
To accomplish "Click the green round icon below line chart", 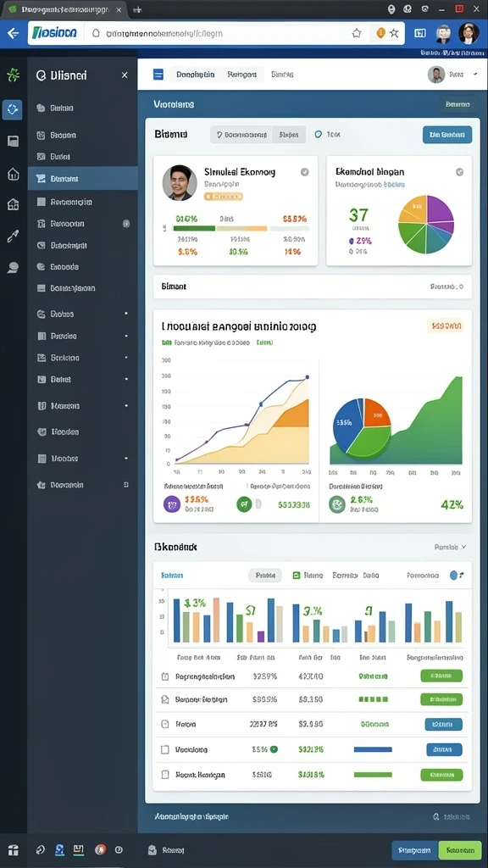I will (244, 504).
